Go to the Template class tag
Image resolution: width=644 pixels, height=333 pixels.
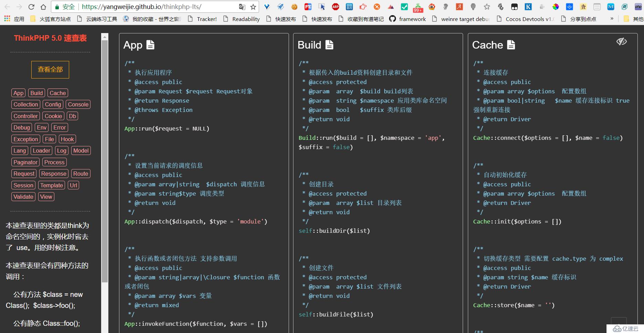[52, 185]
